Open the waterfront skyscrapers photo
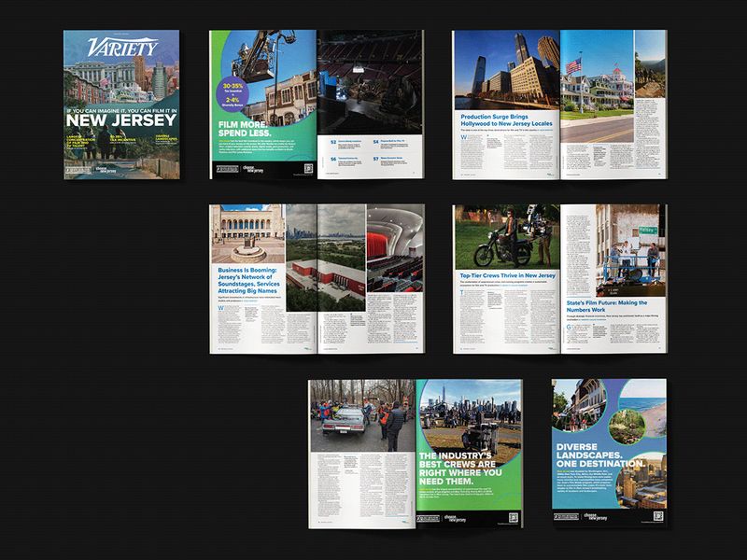This screenshot has height=560, width=747. tap(507, 70)
